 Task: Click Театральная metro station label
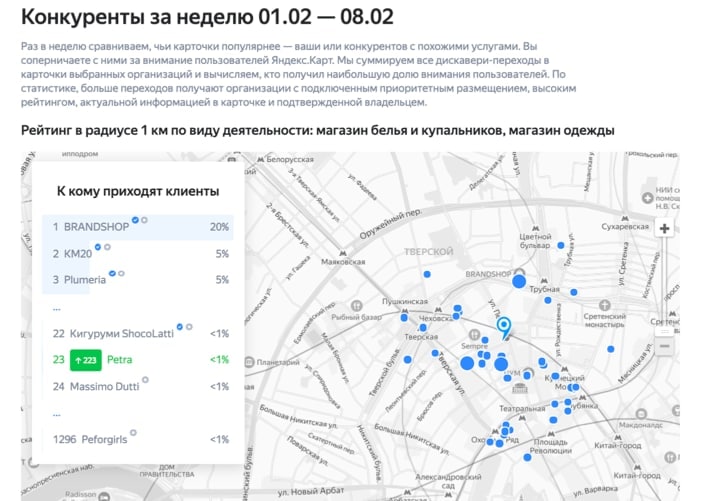pyautogui.click(x=522, y=409)
